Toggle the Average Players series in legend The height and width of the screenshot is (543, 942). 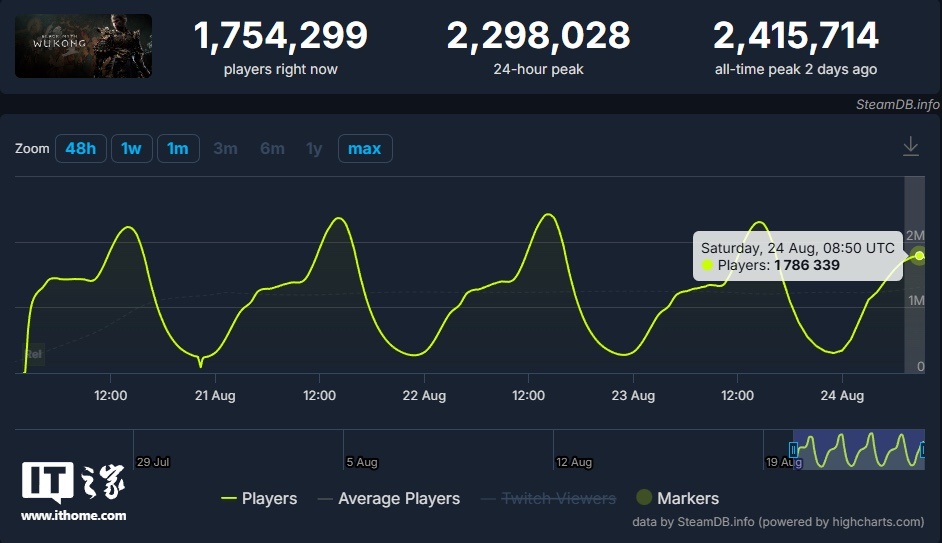[389, 499]
